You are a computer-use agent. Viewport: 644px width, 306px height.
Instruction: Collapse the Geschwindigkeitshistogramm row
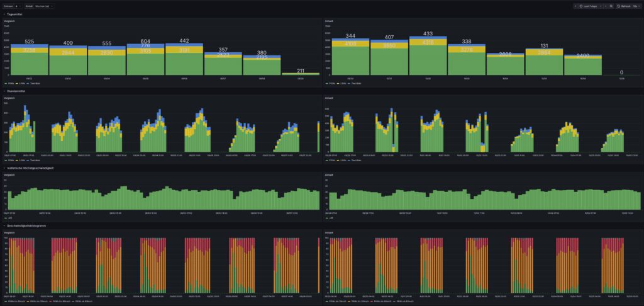pos(4,225)
